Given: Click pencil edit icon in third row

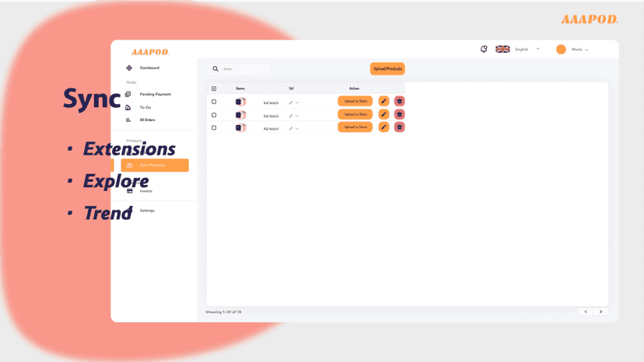Looking at the screenshot, I should (x=383, y=127).
